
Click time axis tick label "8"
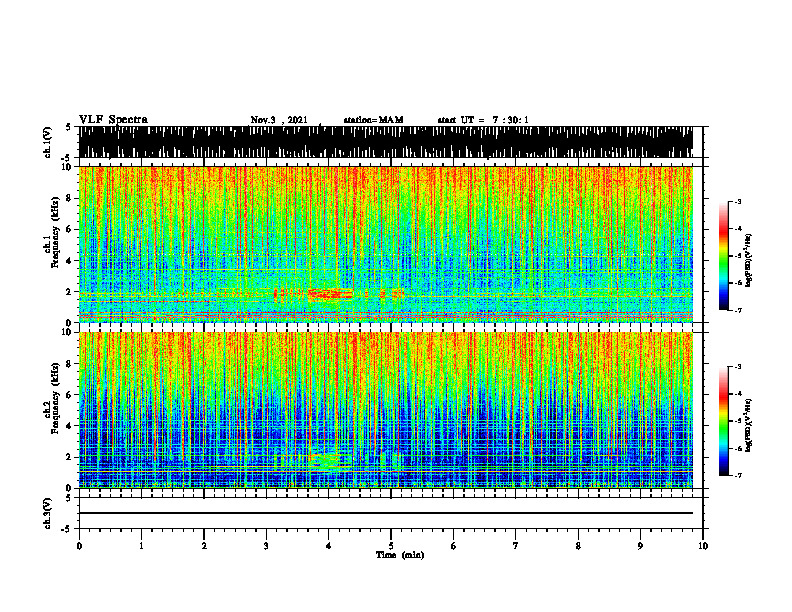pos(578,546)
